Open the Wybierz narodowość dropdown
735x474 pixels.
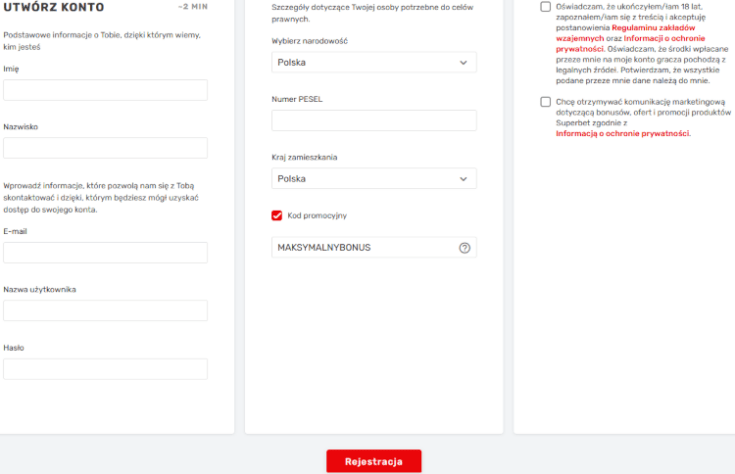(373, 63)
